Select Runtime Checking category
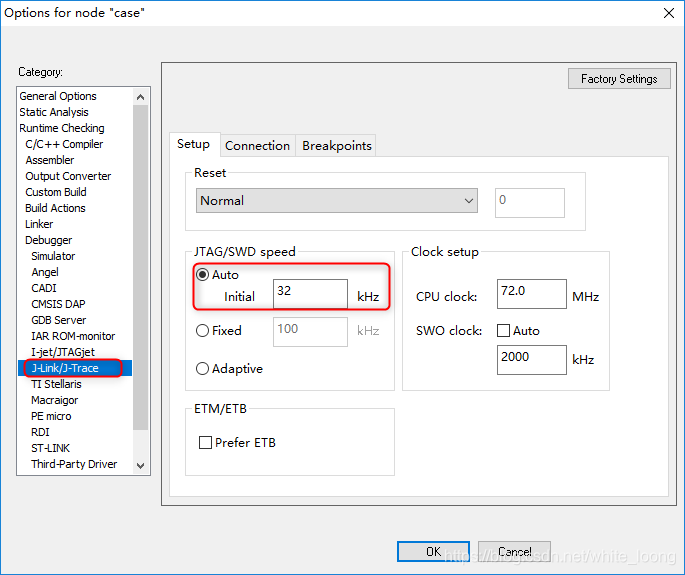 [x=62, y=128]
